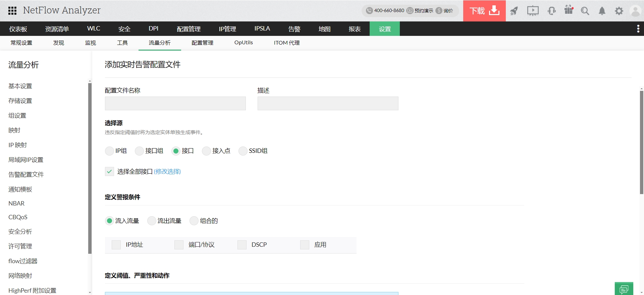Open the chat widget icon
Image resolution: width=644 pixels, height=295 pixels.
624,289
